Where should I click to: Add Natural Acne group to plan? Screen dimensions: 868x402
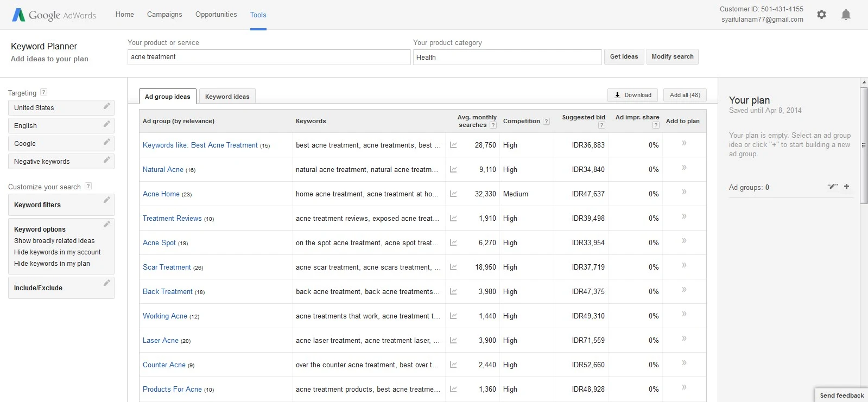[x=684, y=168]
